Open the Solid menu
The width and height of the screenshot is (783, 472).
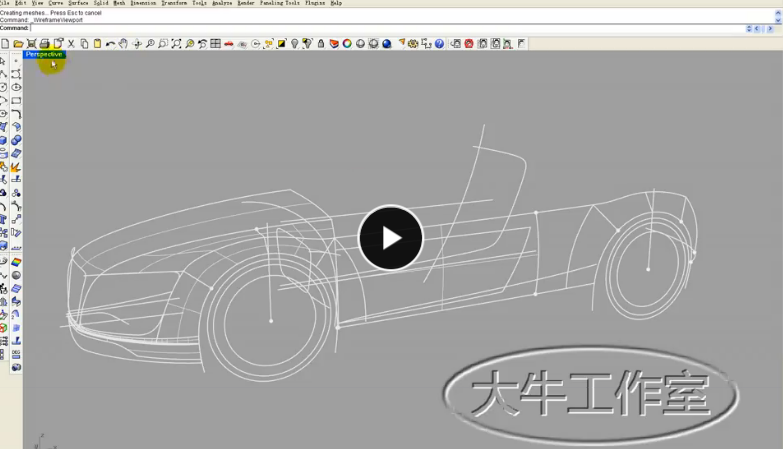[101, 3]
